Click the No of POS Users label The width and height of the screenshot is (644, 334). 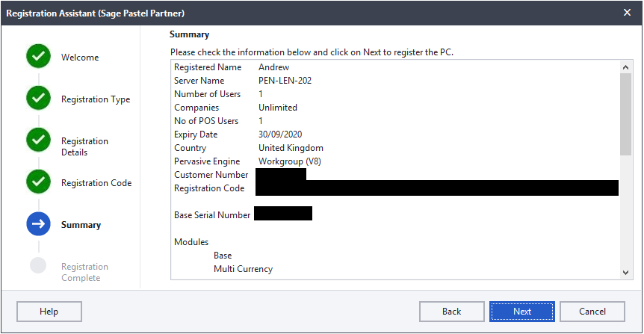click(x=206, y=121)
